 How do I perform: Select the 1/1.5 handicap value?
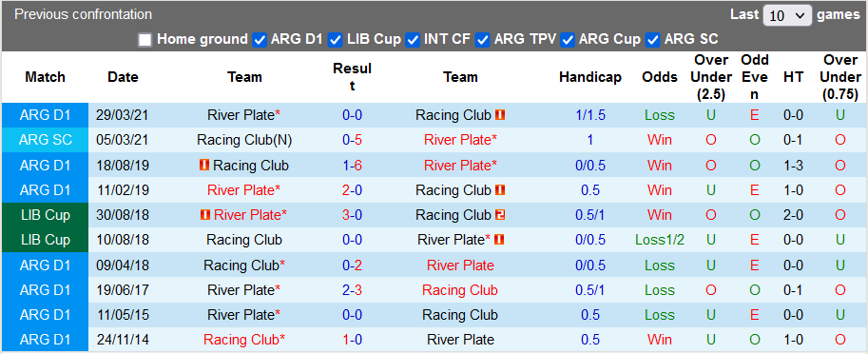[x=590, y=115]
